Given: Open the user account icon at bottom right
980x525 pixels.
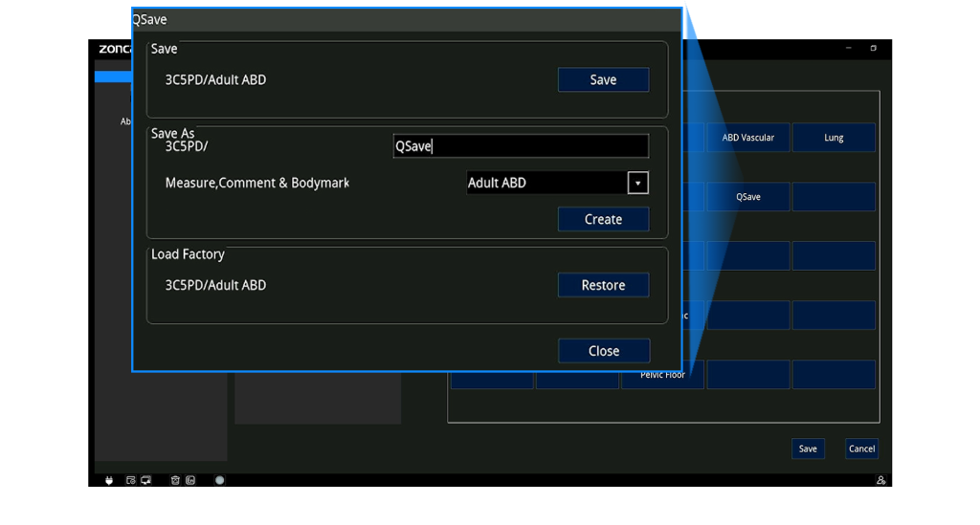Looking at the screenshot, I should click(880, 480).
